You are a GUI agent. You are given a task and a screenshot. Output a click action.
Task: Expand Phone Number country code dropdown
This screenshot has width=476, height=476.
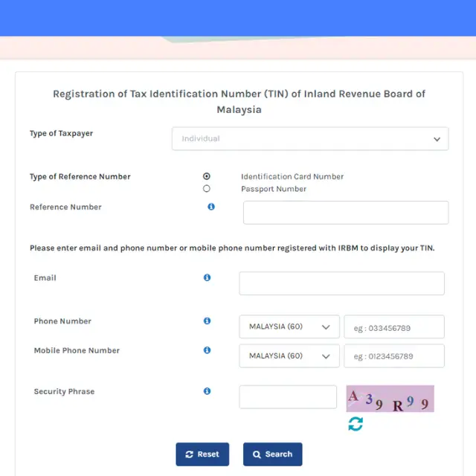pos(289,327)
